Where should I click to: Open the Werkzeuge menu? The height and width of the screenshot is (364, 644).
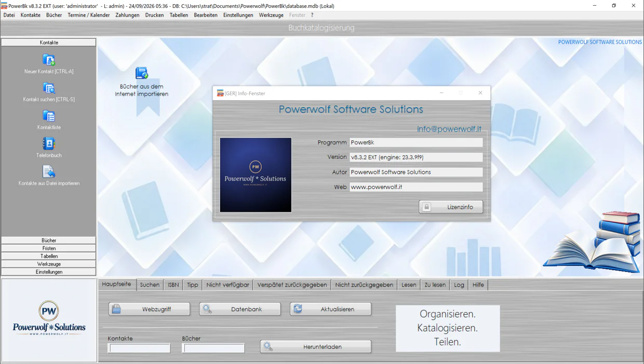[271, 15]
